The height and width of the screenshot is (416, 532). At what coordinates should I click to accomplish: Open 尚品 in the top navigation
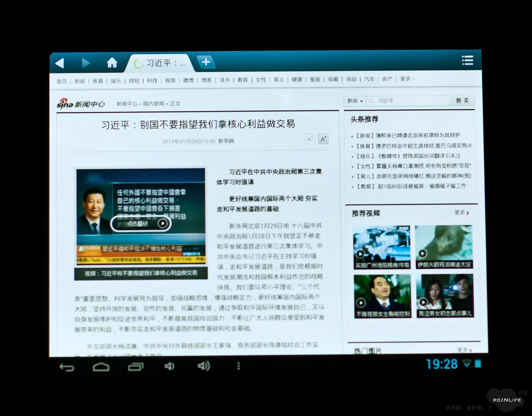point(352,79)
